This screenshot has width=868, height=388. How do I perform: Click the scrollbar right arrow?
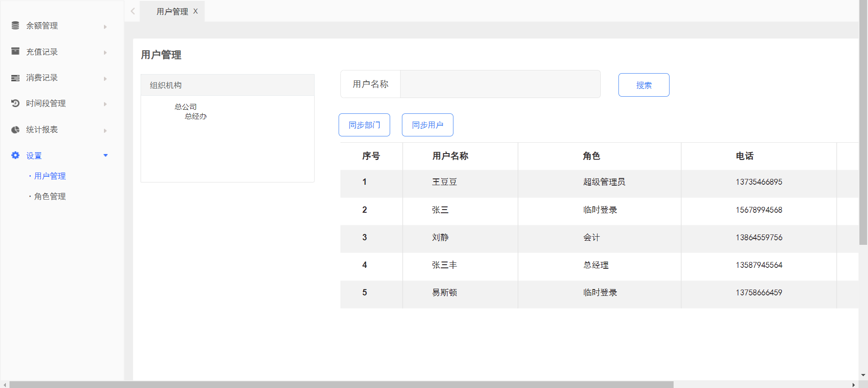point(854,384)
